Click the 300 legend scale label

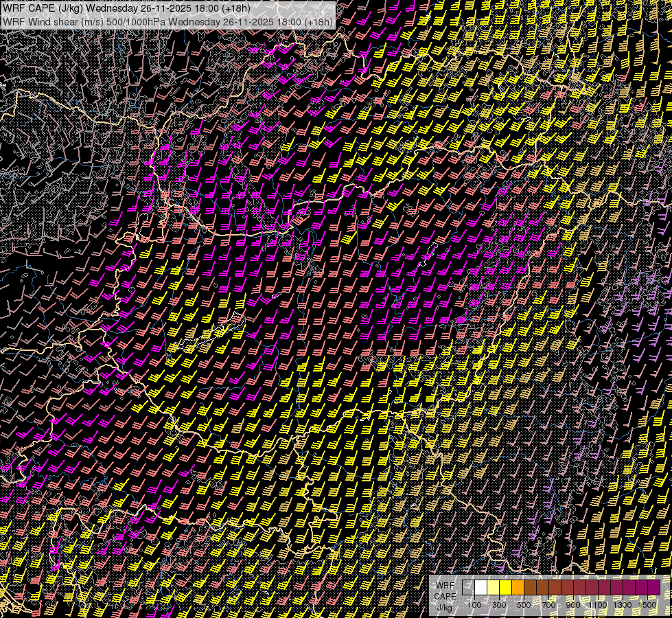(x=499, y=605)
